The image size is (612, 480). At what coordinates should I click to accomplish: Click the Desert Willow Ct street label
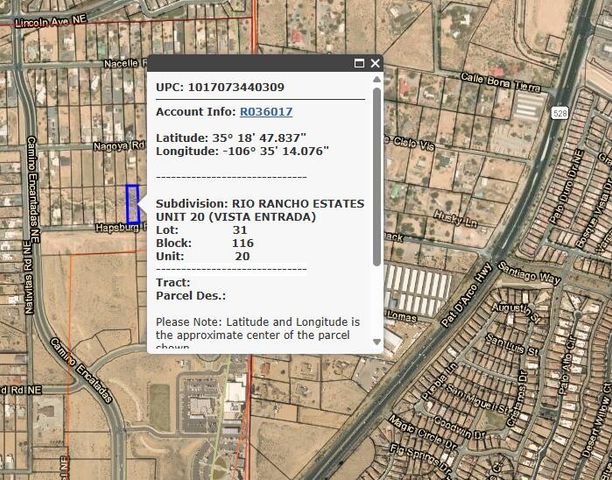pos(596,421)
